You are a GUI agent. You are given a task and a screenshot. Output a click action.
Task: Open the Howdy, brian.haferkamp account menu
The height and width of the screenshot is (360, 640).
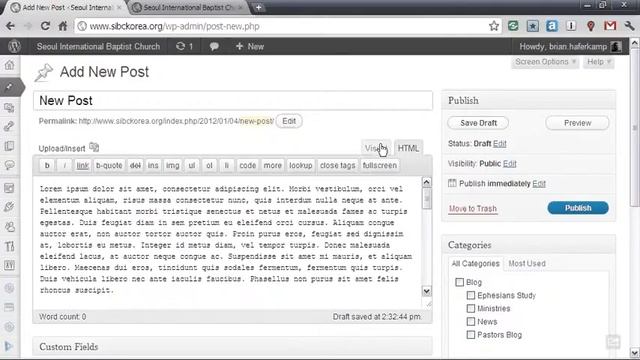coord(570,47)
